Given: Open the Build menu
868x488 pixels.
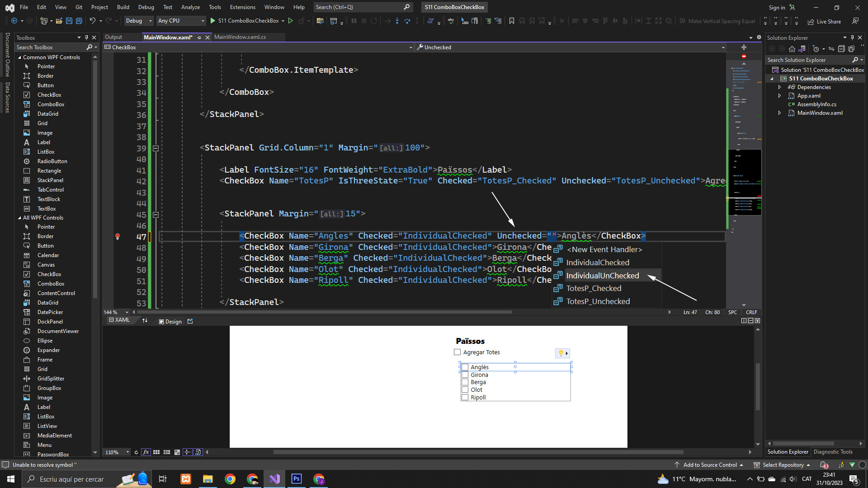Looking at the screenshot, I should click(x=123, y=7).
